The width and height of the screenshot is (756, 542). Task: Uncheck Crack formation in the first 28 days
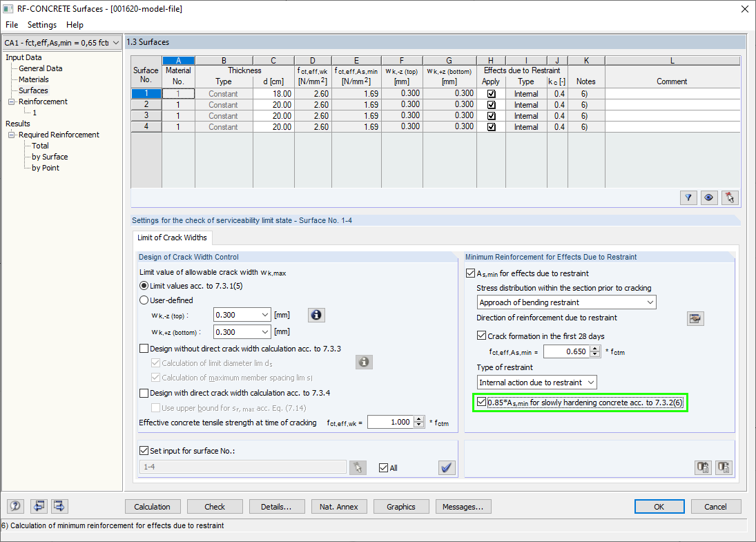pos(481,336)
